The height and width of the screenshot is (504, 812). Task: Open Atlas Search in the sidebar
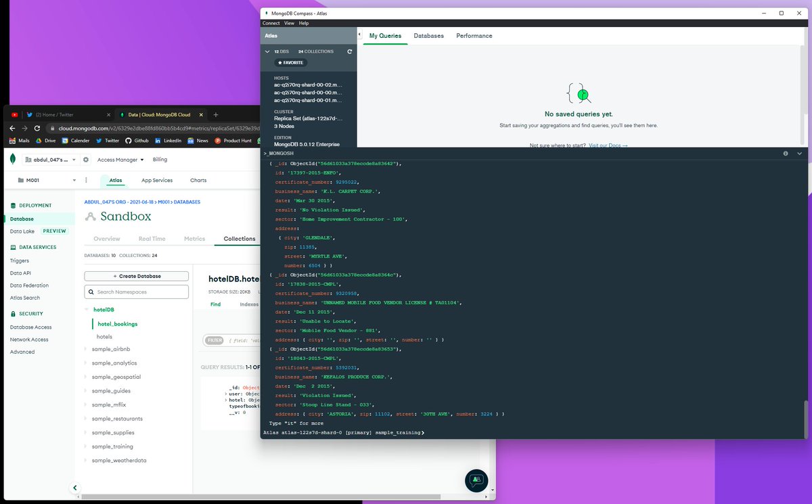click(x=25, y=298)
